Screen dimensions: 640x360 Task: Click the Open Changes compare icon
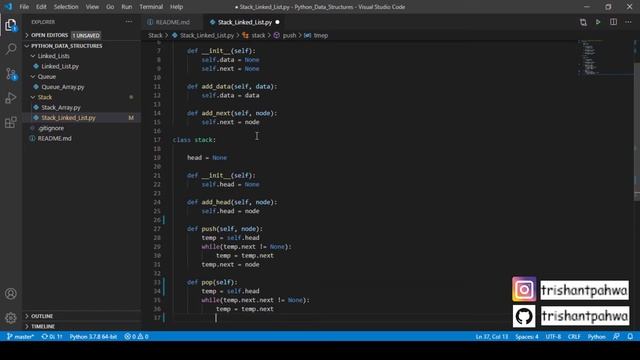[583, 22]
